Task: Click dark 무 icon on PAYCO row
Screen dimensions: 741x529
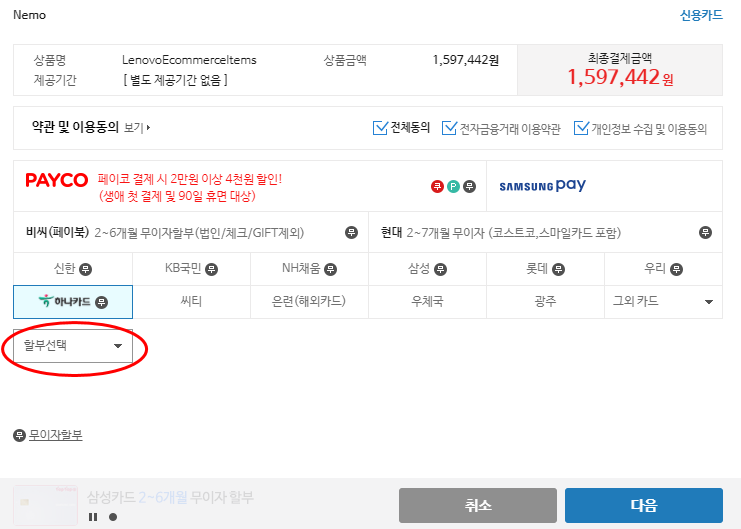Action: (469, 187)
